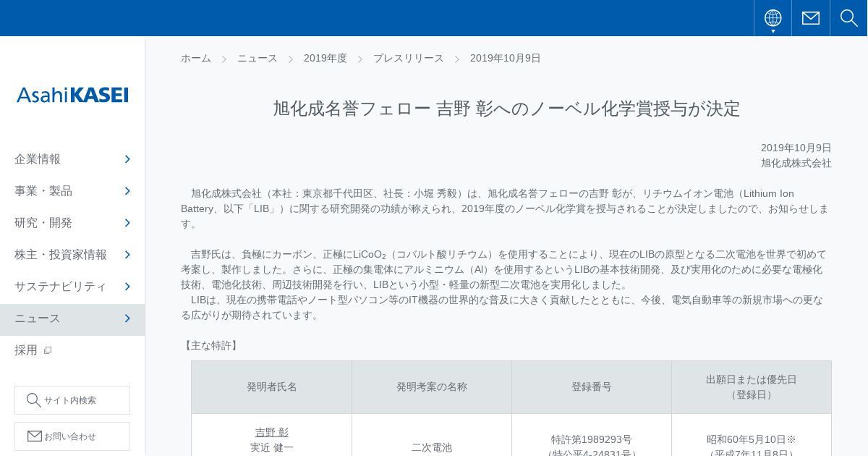Open 株主・投資家情報 menu item
This screenshot has height=456, width=868.
(x=72, y=255)
